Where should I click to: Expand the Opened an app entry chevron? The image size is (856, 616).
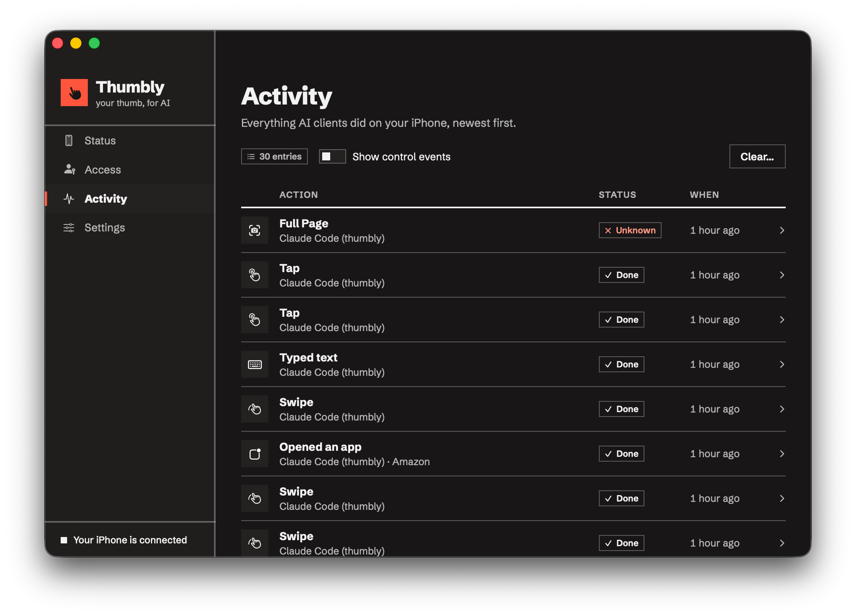782,454
